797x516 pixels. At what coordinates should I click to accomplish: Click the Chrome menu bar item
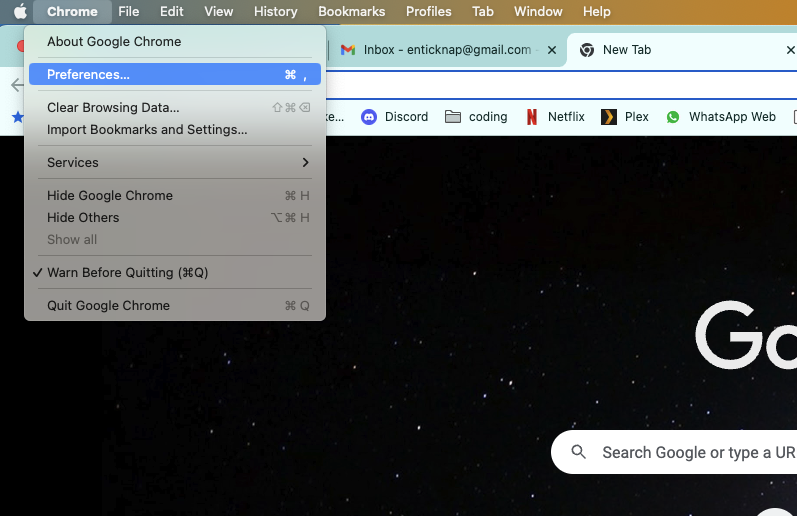pyautogui.click(x=72, y=11)
